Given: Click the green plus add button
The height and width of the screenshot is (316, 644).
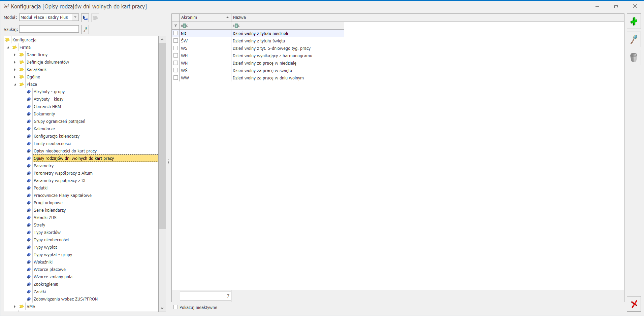Looking at the screenshot, I should point(634,22).
